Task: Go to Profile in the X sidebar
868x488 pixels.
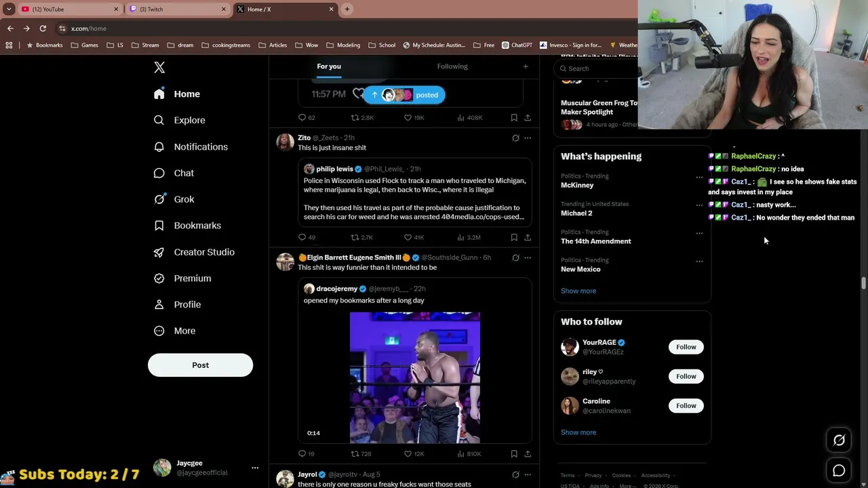Action: [x=177, y=305]
